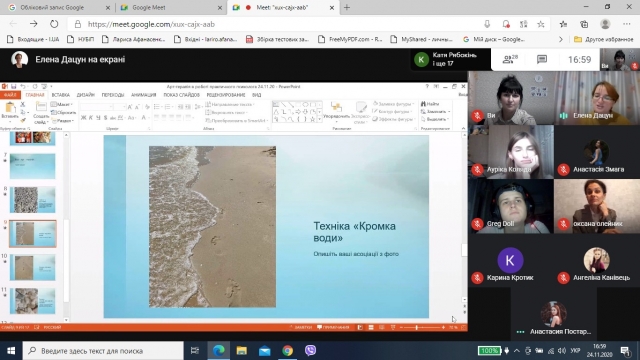
Task: Open File Explorer from the taskbar
Action: (x=242, y=351)
